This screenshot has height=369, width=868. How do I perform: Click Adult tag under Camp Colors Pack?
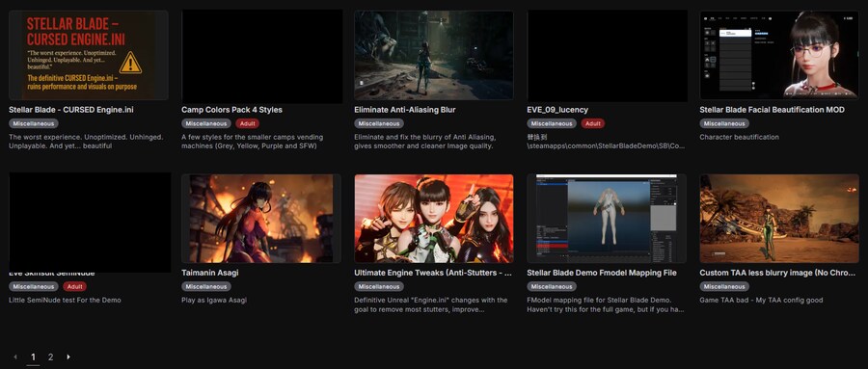click(248, 123)
